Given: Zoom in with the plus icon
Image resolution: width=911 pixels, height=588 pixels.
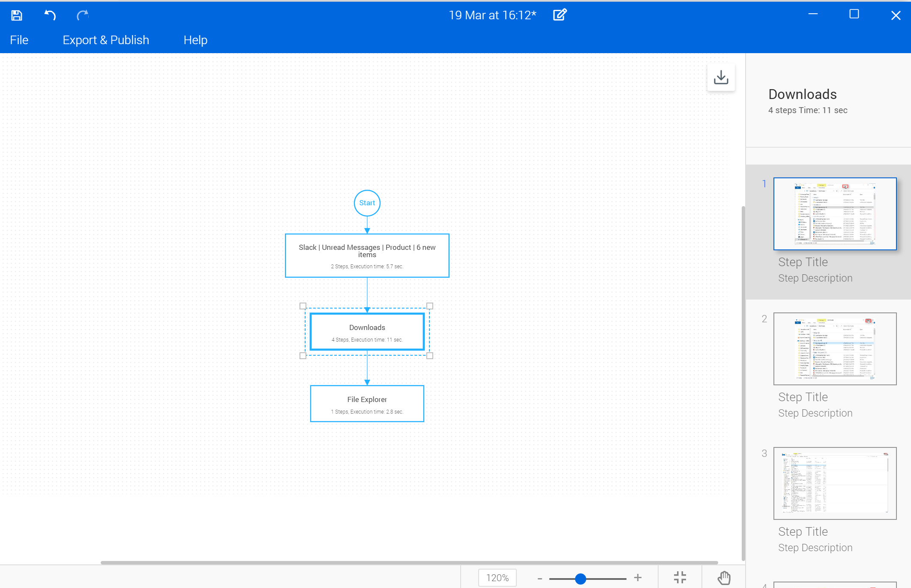Looking at the screenshot, I should point(638,578).
